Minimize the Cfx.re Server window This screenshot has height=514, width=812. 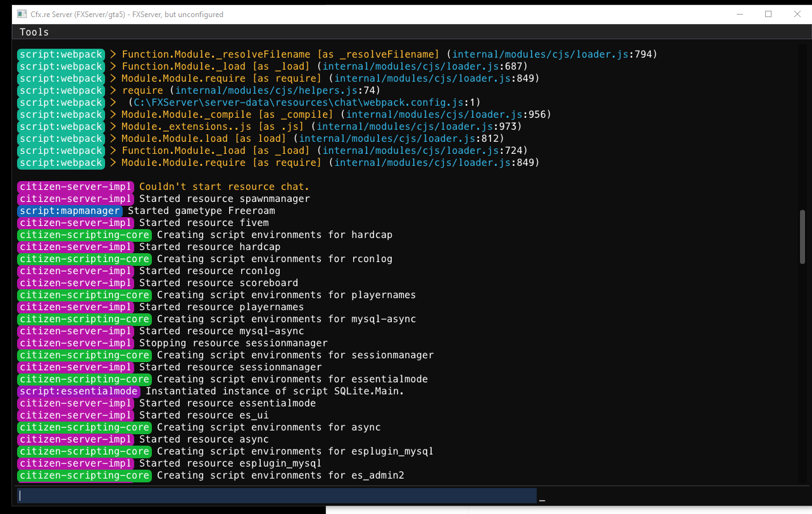740,14
